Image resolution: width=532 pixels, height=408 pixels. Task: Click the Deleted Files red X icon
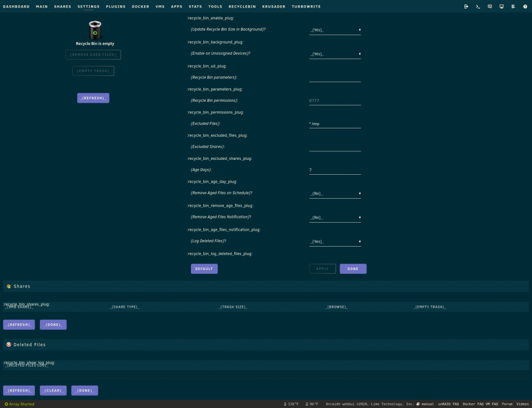pyautogui.click(x=9, y=345)
